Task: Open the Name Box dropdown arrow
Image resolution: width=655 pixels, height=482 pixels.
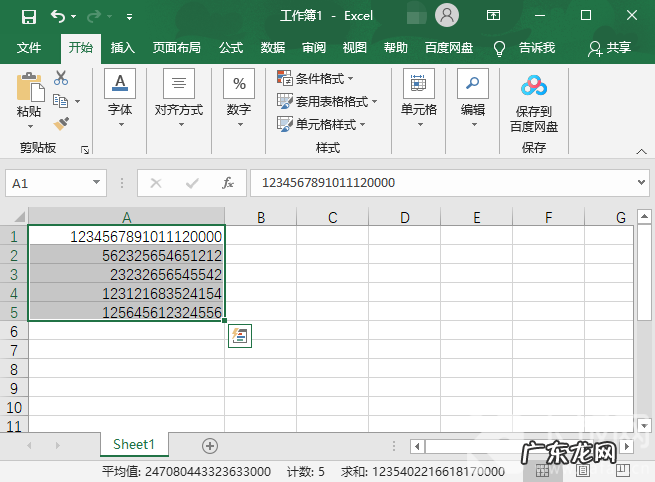Action: (x=96, y=182)
